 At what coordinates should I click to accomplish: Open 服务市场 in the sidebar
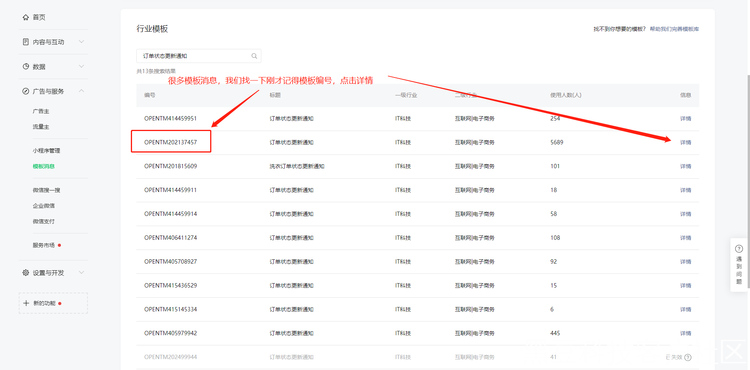click(44, 245)
